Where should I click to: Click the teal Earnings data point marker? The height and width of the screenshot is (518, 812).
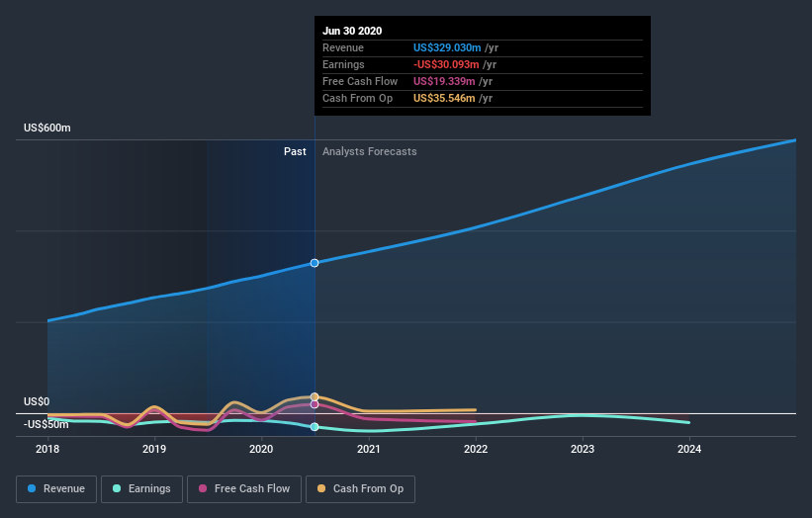(315, 427)
